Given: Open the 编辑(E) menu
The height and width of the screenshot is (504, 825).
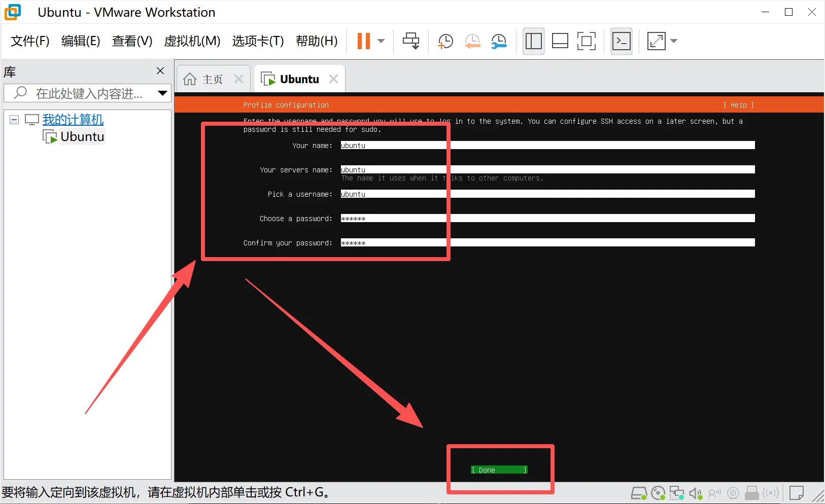Looking at the screenshot, I should pyautogui.click(x=81, y=41).
